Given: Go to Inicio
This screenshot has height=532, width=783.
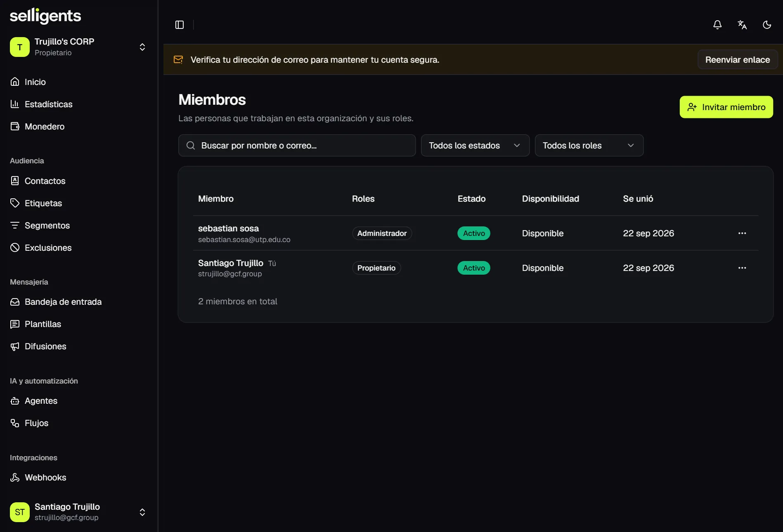Looking at the screenshot, I should (x=79, y=82).
